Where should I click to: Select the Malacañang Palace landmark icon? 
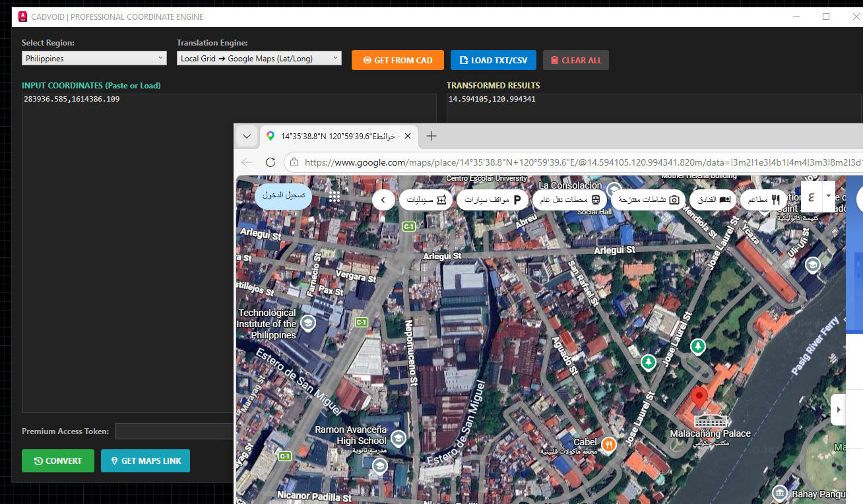tap(711, 420)
